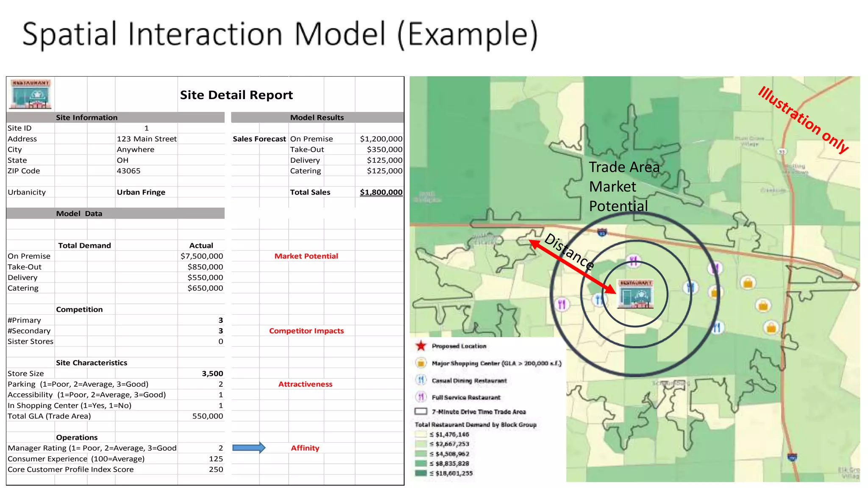Screen dimensions: 868x488
Task: Click the Store Size value 3,500 cell
Action: (212, 374)
